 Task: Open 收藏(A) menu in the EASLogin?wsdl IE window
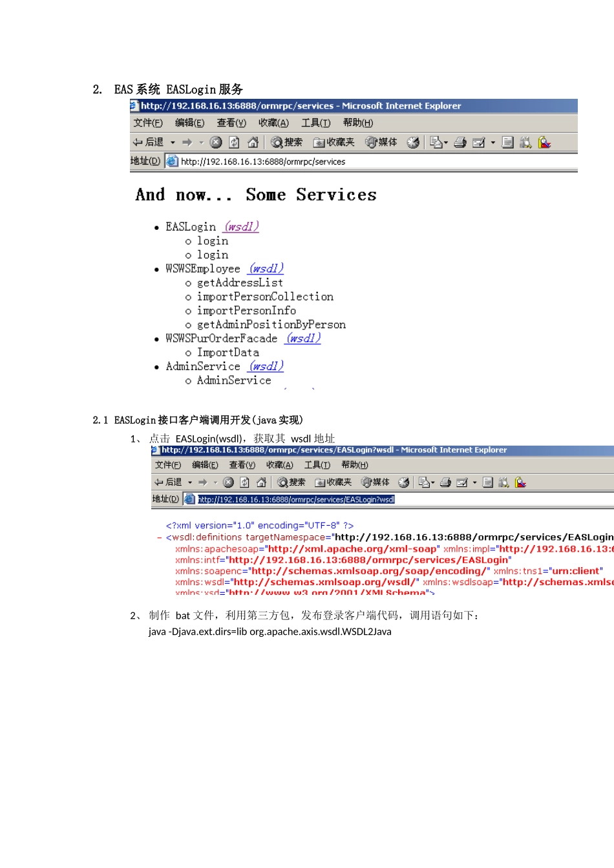[280, 465]
